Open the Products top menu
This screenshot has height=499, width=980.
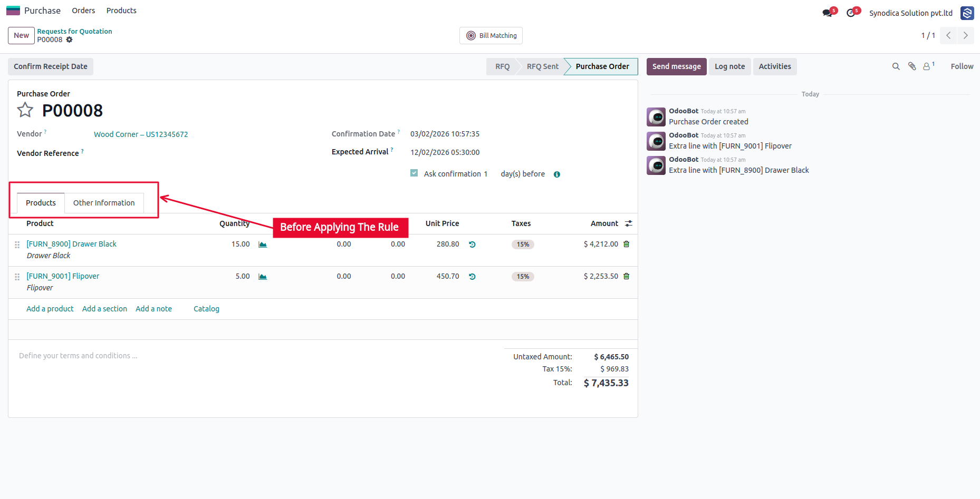(x=121, y=11)
